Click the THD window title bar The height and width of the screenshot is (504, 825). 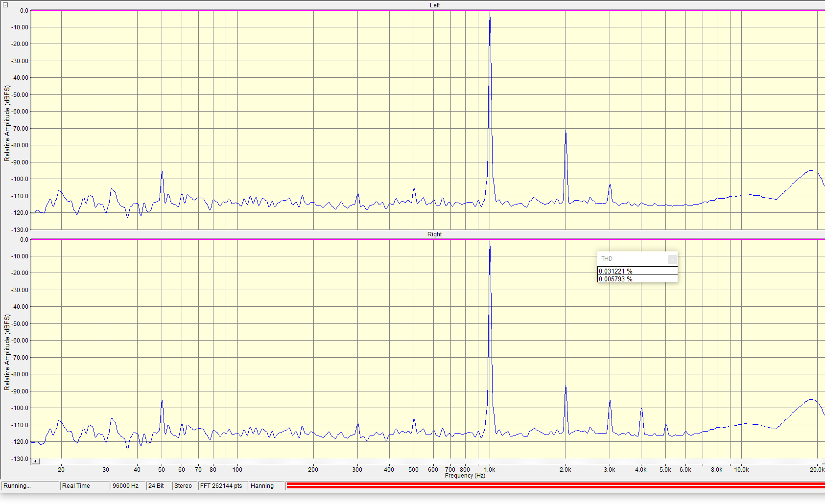point(632,259)
